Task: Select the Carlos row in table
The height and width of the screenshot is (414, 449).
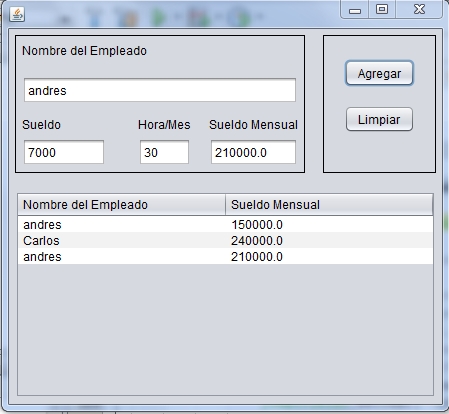Action: (226, 240)
